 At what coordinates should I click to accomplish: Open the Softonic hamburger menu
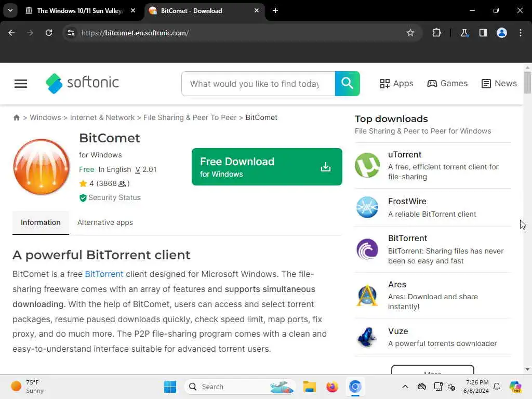(x=21, y=84)
